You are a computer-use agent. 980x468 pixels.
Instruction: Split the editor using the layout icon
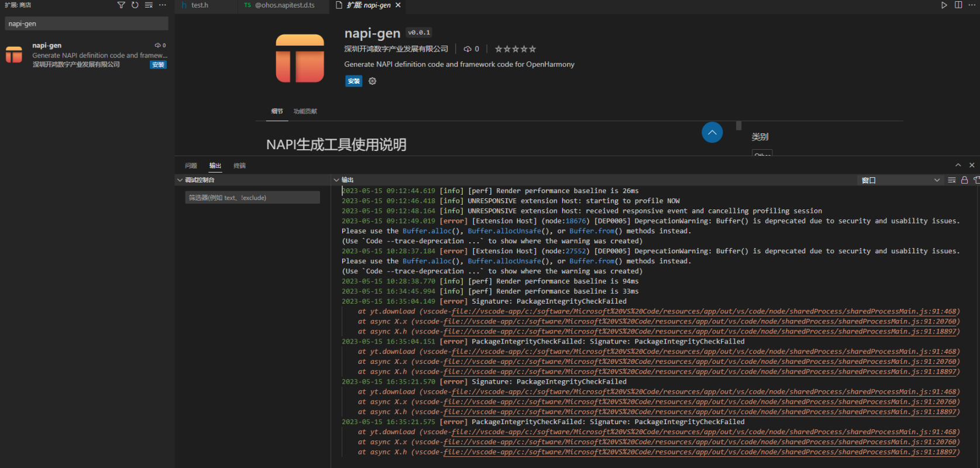[958, 5]
